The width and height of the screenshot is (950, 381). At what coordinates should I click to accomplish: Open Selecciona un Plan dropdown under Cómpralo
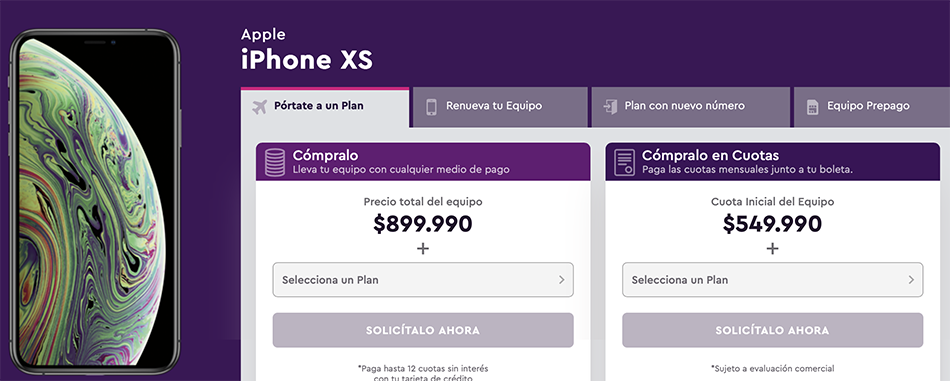pos(423,280)
